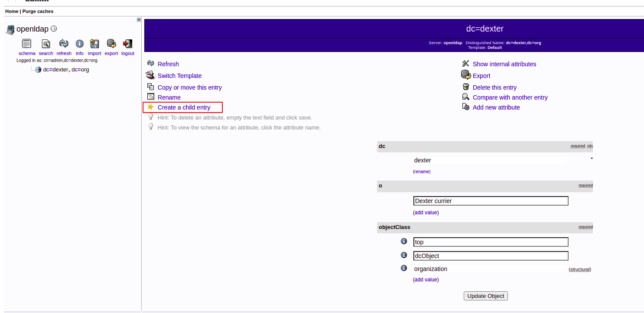Click Delete this entry link
The height and width of the screenshot is (313, 644).
pos(494,87)
